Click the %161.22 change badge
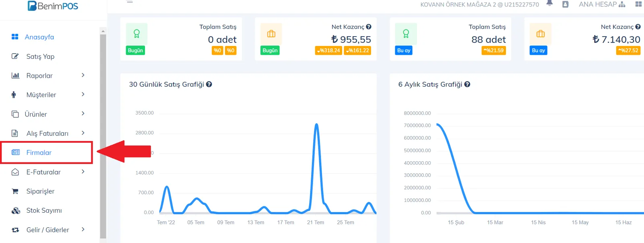This screenshot has width=644, height=243. point(357,50)
